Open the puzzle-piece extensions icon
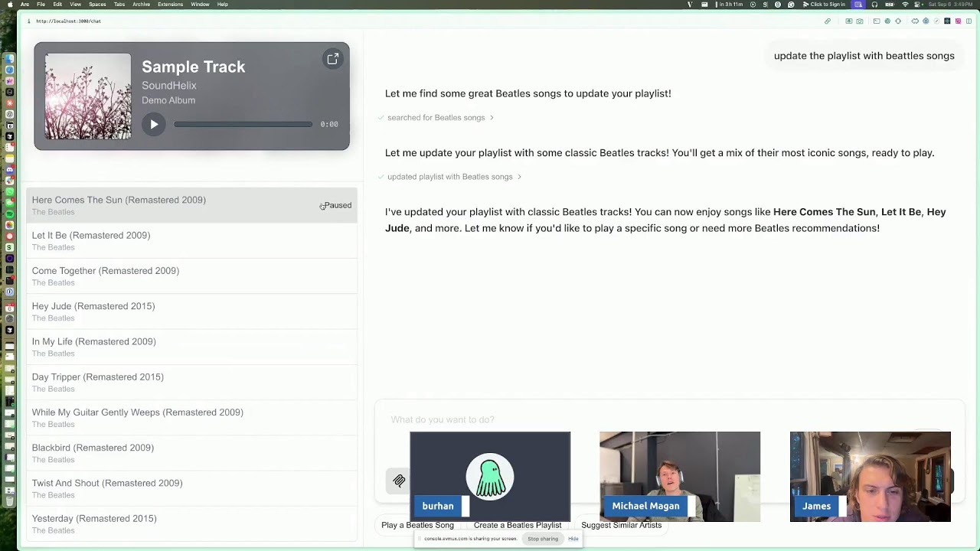 915,21
